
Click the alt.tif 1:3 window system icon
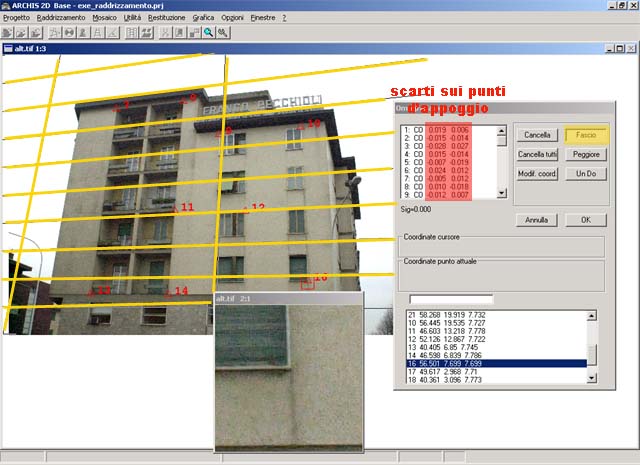(8, 49)
